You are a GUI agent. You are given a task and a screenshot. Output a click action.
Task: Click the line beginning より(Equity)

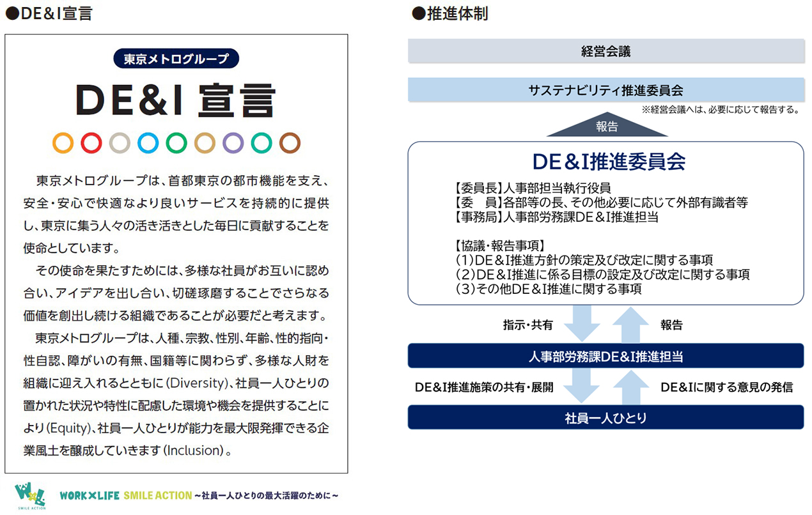tap(176, 427)
